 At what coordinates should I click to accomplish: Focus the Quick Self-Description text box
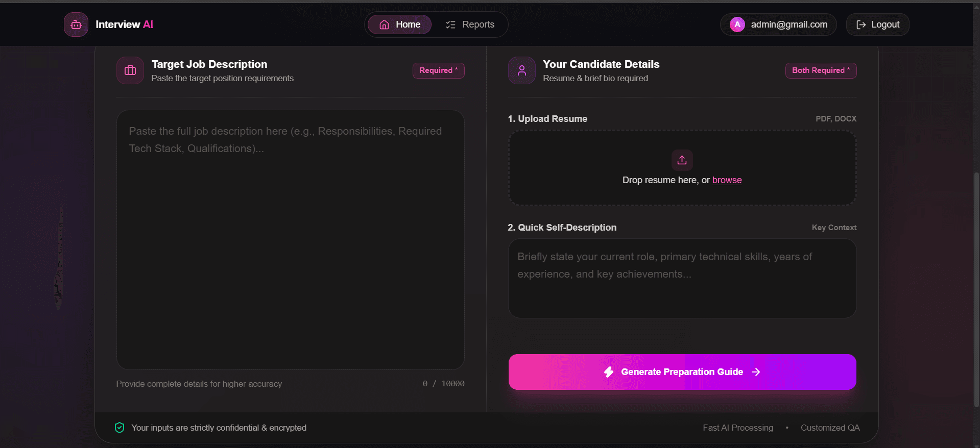pyautogui.click(x=682, y=279)
